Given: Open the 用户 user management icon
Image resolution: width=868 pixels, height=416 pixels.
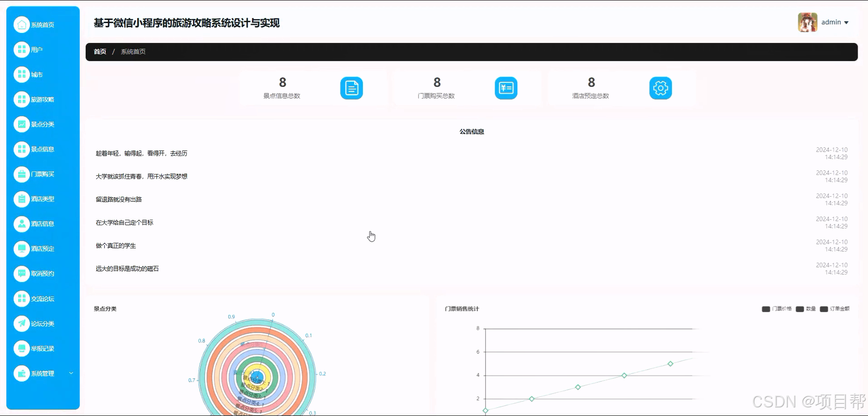Looking at the screenshot, I should coord(21,49).
